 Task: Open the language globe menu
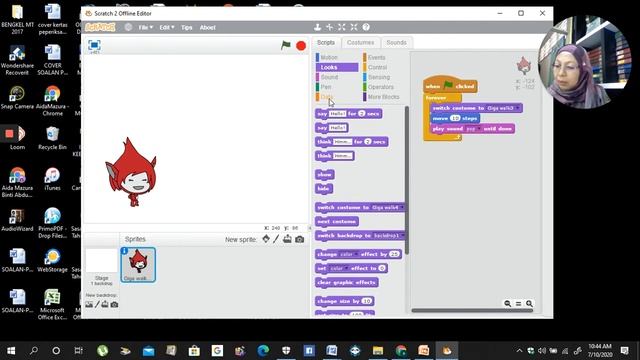[128, 27]
